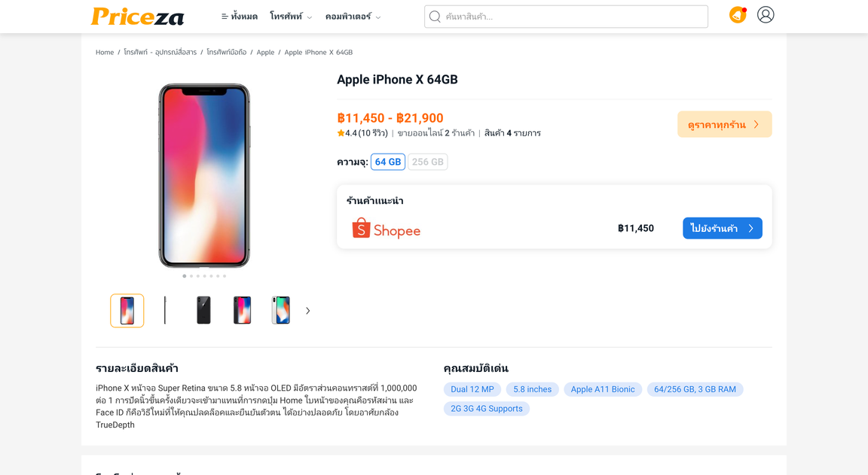The image size is (868, 475).
Task: Expand the โทรศัพท์ dropdown menu
Action: click(x=291, y=17)
